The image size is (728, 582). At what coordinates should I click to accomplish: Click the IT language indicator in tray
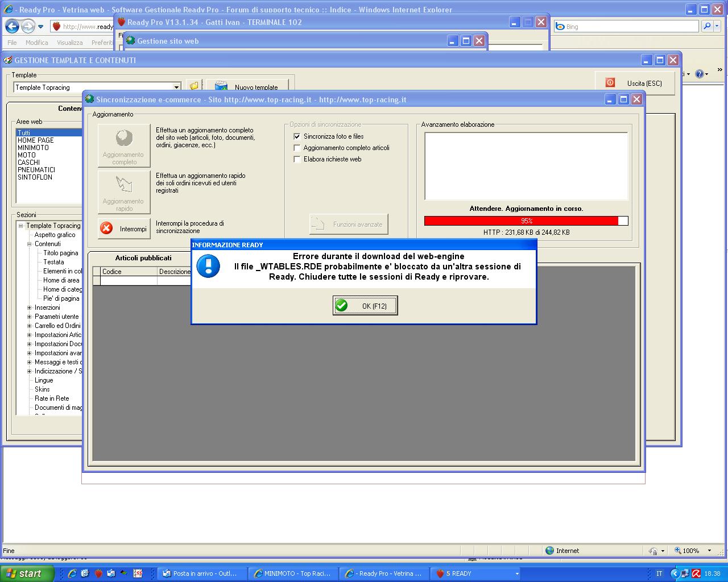coord(659,573)
